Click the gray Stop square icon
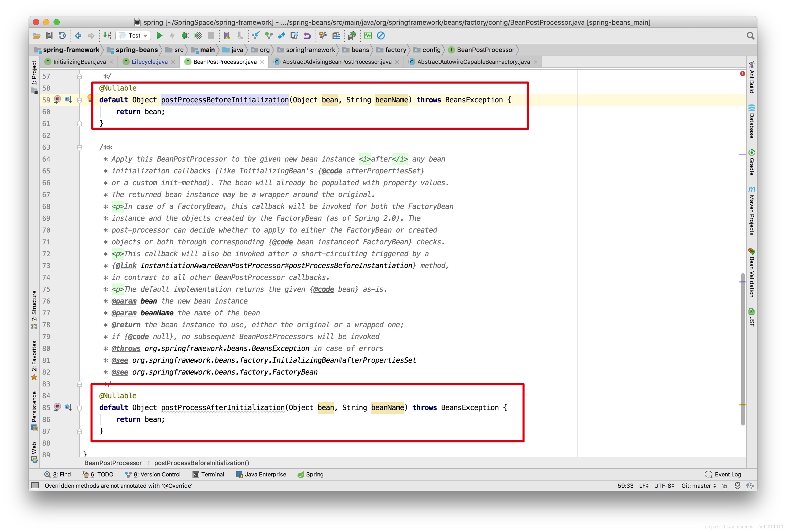Viewport: 786px width, 532px height. 211,36
